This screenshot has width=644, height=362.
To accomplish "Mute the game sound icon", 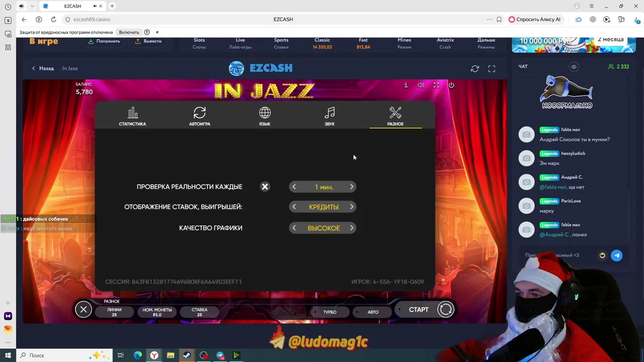I will (x=421, y=85).
